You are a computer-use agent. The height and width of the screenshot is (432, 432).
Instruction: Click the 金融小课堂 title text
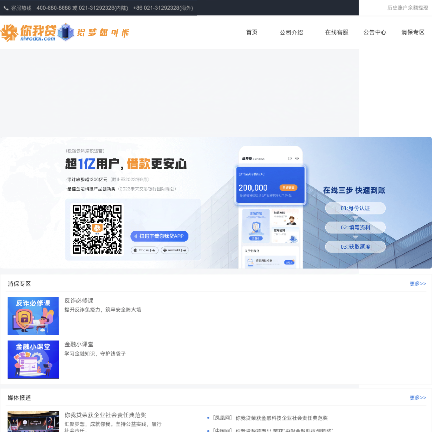click(x=79, y=344)
